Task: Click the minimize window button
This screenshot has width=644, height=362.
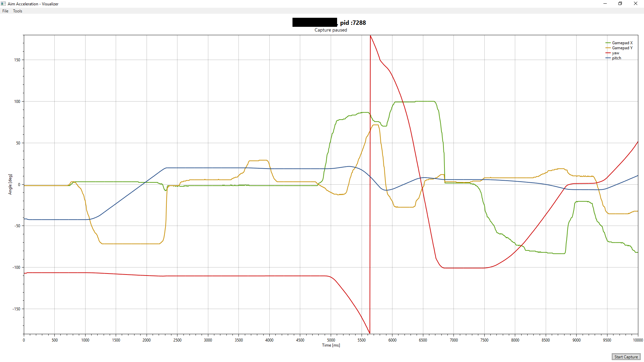Action: pos(605,3)
